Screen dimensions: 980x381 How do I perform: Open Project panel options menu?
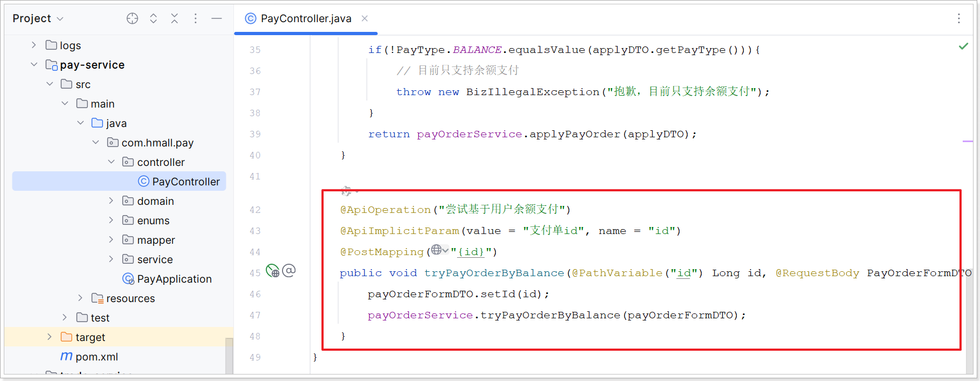tap(196, 18)
